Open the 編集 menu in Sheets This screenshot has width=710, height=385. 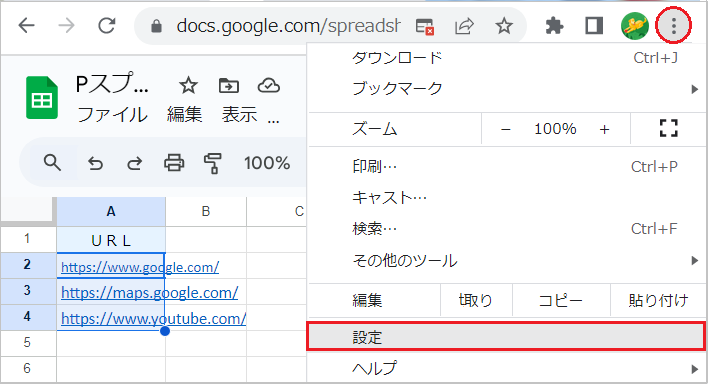coord(184,114)
